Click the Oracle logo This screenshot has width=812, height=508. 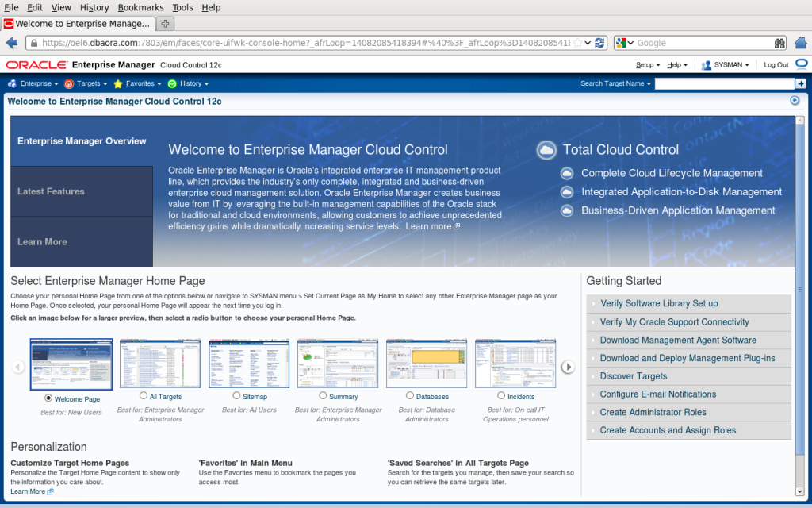(36, 65)
